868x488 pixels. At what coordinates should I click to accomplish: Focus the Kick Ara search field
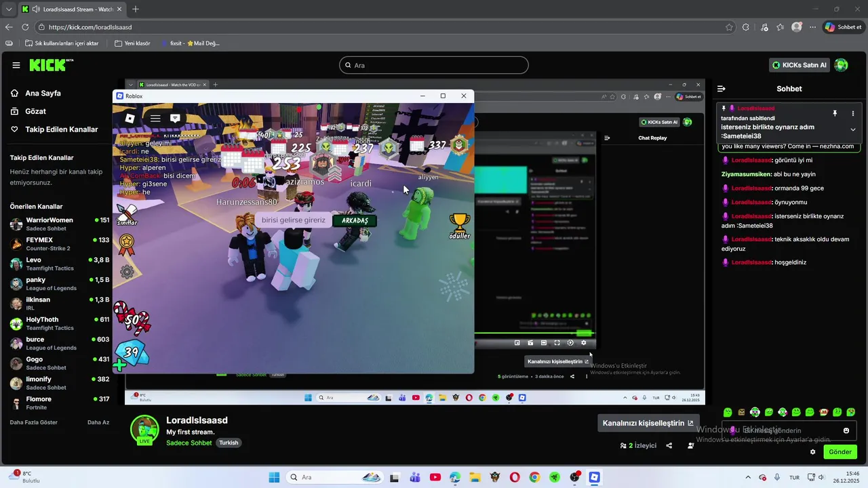pyautogui.click(x=434, y=65)
